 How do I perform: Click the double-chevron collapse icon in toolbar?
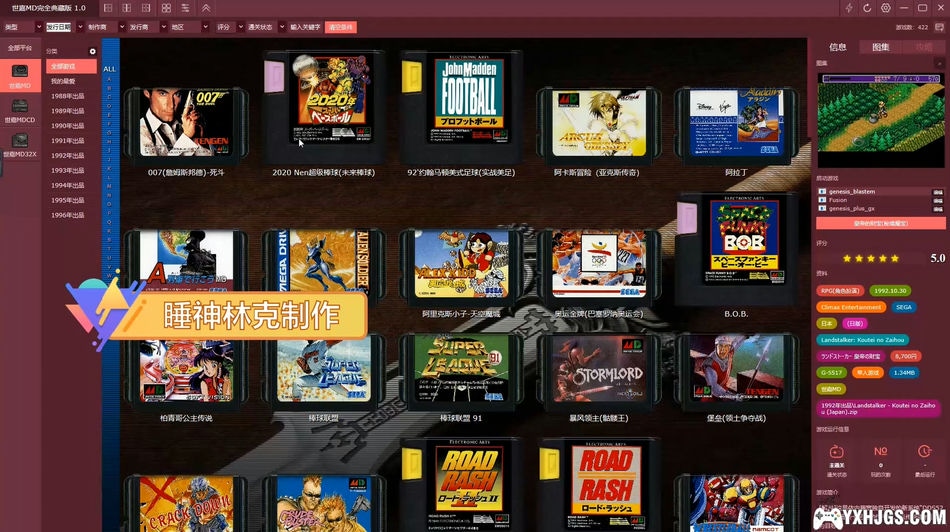205,8
